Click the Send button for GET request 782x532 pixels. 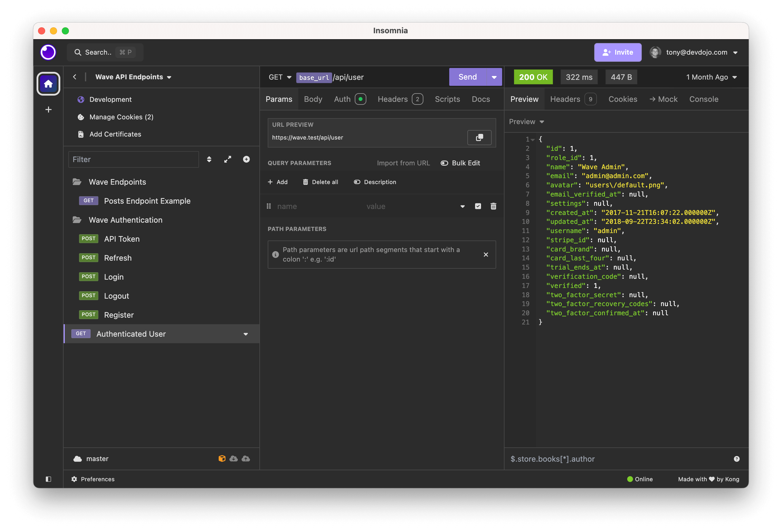pos(467,77)
